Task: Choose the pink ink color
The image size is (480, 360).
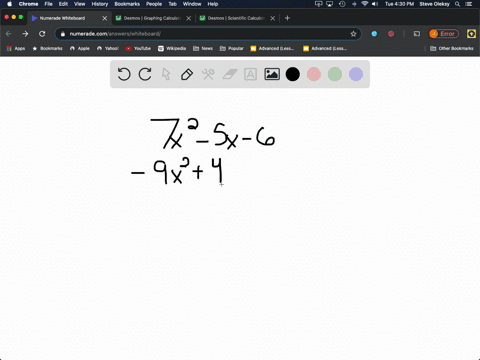Action: (x=314, y=74)
